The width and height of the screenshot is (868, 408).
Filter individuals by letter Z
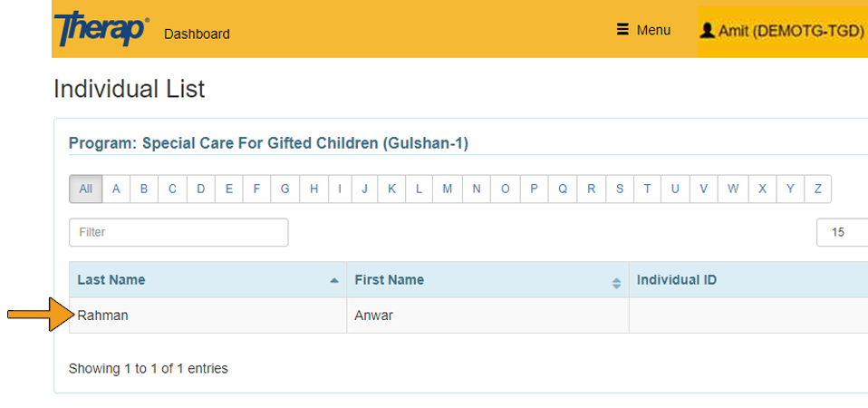(x=817, y=189)
